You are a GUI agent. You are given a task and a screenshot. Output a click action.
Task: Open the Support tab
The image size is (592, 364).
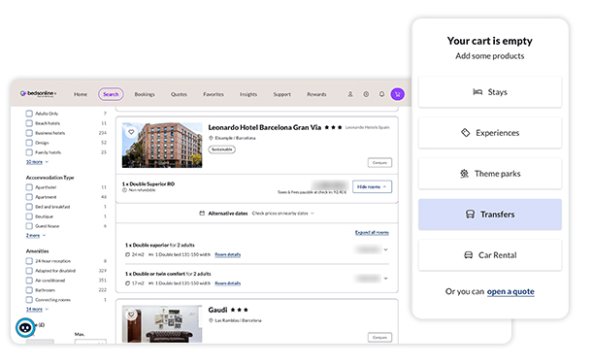(282, 94)
